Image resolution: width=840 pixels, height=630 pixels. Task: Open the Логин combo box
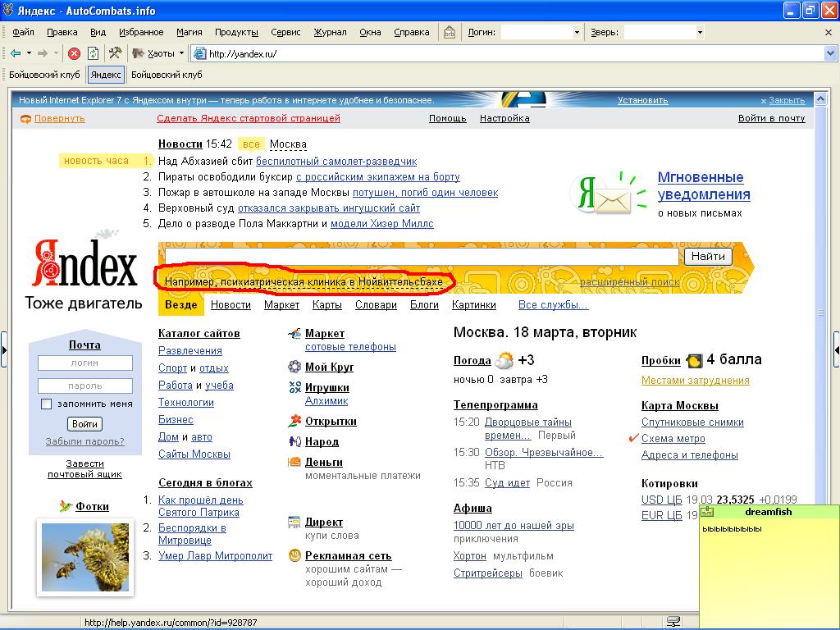(541, 32)
